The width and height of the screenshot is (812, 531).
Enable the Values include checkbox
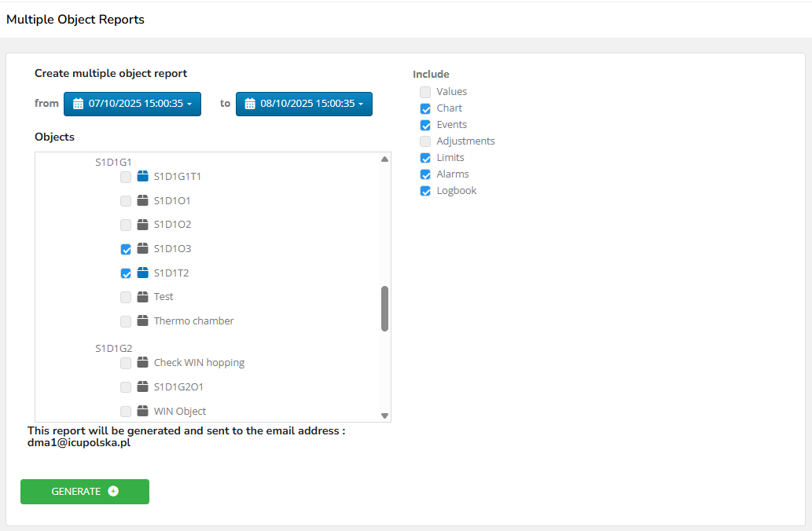click(x=425, y=92)
